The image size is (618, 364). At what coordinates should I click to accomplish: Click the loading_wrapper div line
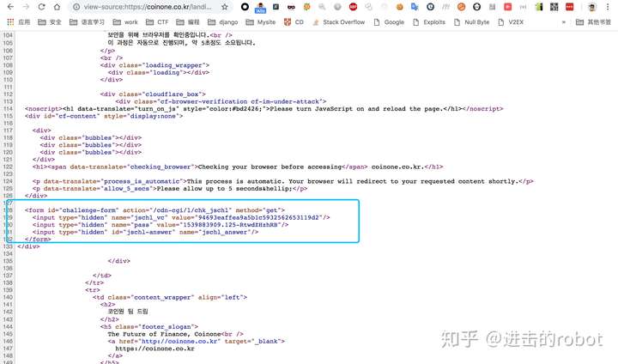pyautogui.click(x=154, y=65)
